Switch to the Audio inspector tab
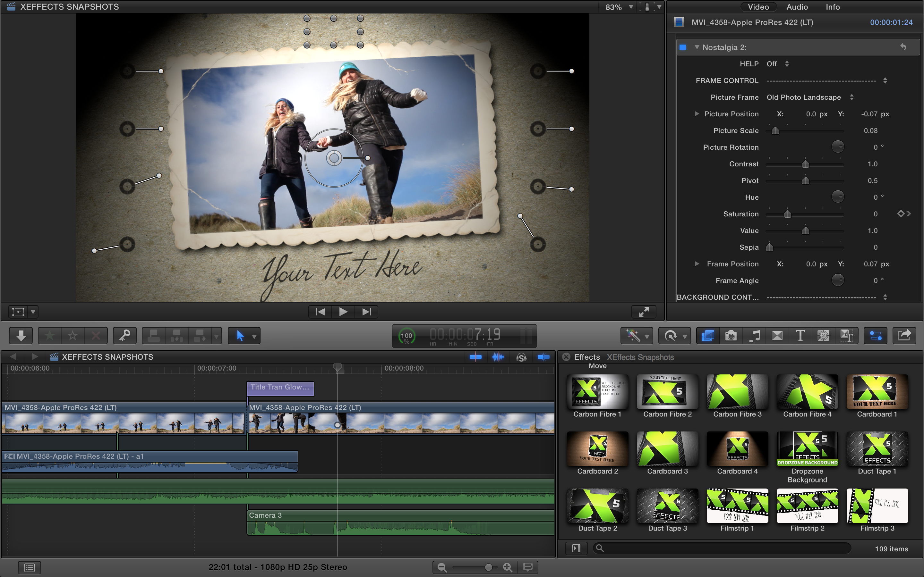The image size is (924, 577). coord(797,7)
